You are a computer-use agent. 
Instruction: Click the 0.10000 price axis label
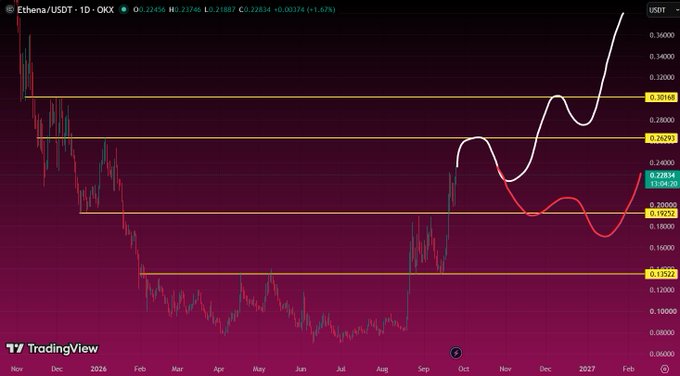click(662, 311)
